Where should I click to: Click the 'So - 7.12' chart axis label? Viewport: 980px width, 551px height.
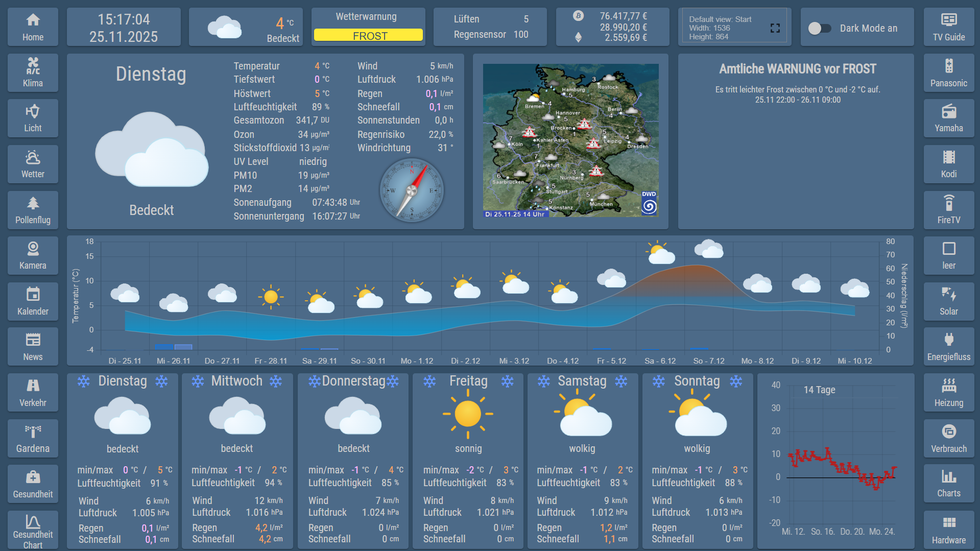pos(709,361)
